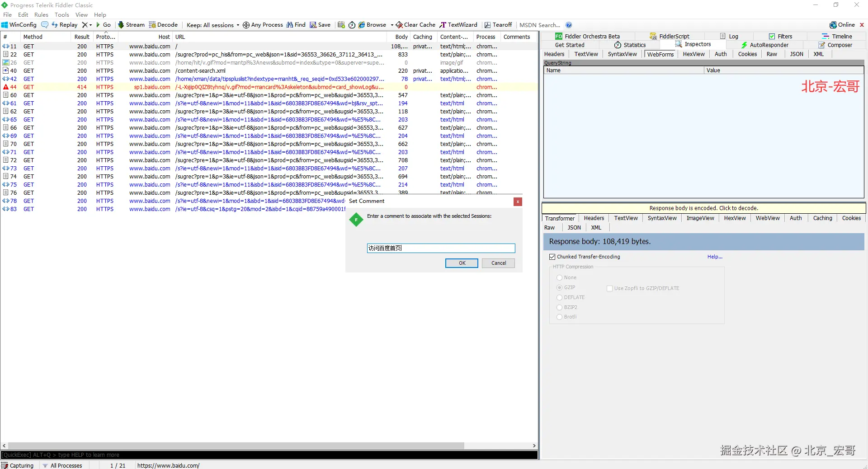Click the Capturing indicator in the status bar
Viewport: 868px width, 469px height.
click(18, 465)
